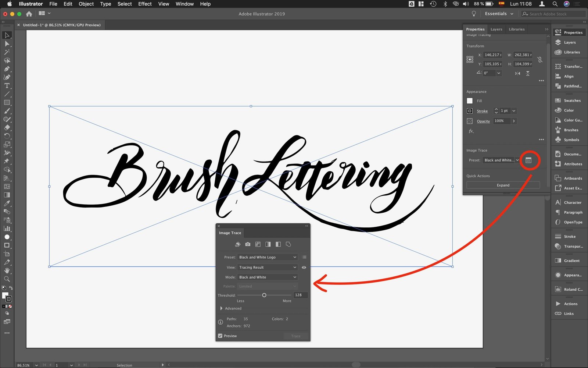Open the Pathfinder panel from the dock
This screenshot has height=368, width=588.
click(568, 86)
